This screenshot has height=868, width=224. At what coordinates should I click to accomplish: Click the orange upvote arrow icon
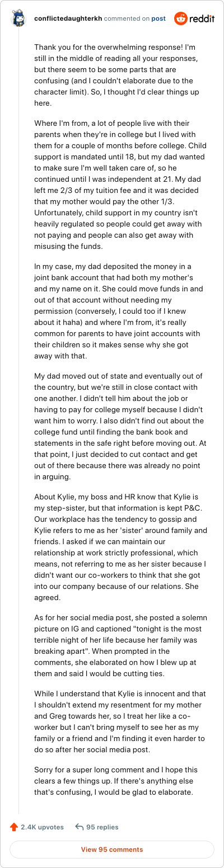coord(14,827)
